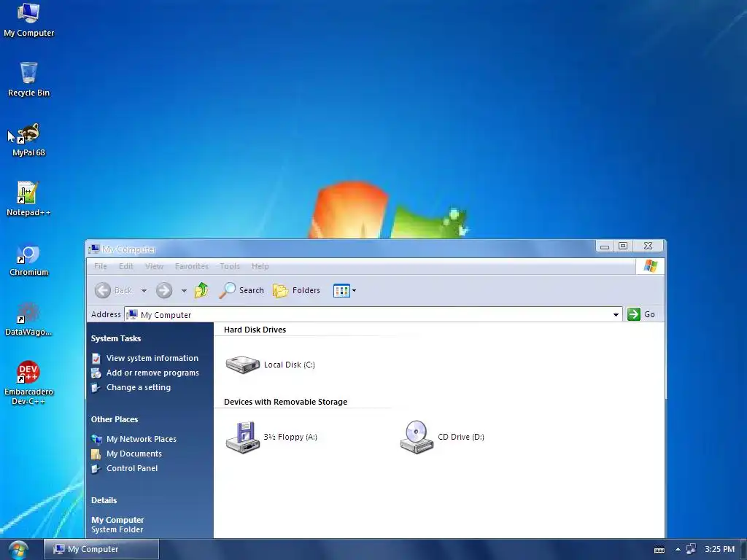The height and width of the screenshot is (560, 747).
Task: Click Devices with Removable Storage header
Action: coord(285,402)
